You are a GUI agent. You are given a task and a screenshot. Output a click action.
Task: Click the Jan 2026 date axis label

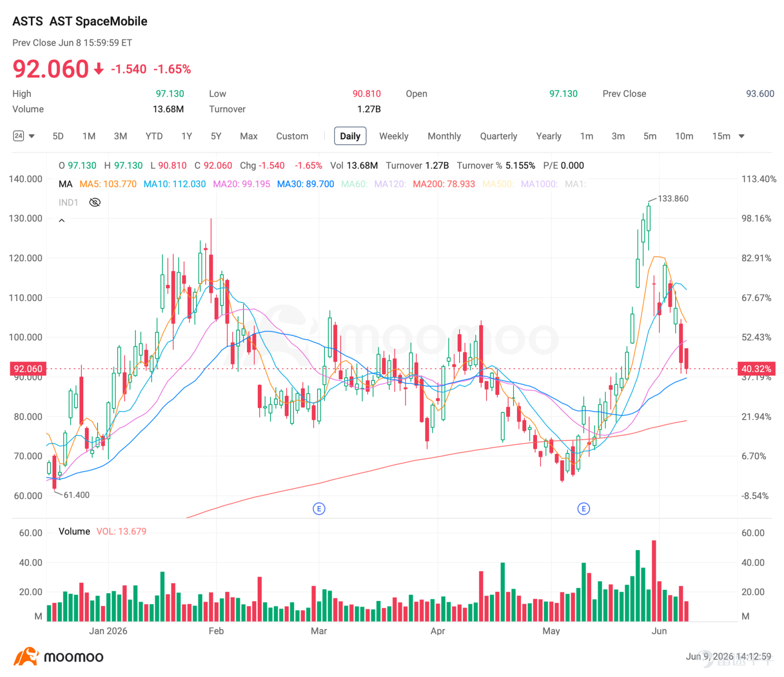pyautogui.click(x=108, y=631)
